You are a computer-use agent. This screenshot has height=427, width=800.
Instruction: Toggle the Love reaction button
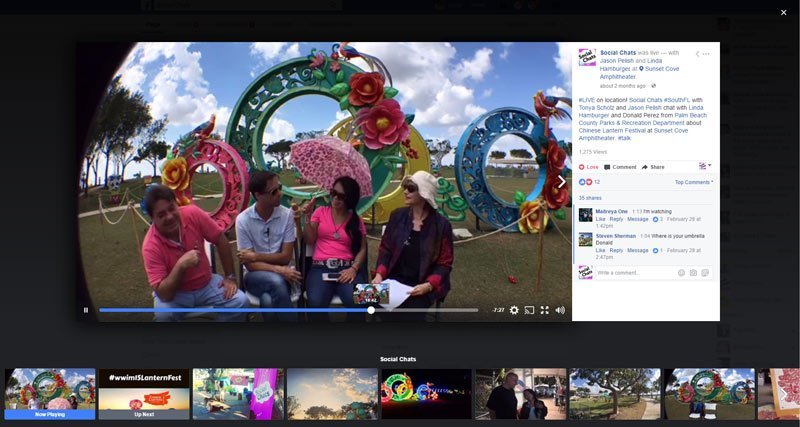point(588,167)
